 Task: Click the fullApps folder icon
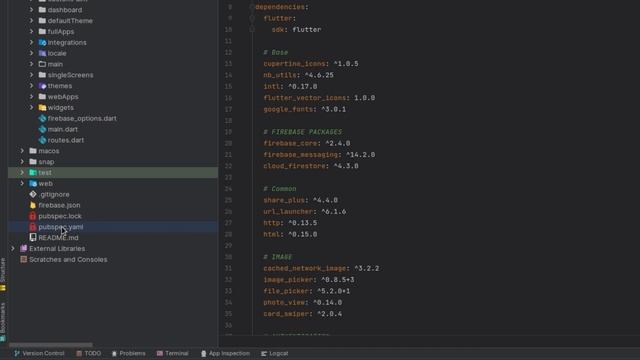tap(42, 31)
